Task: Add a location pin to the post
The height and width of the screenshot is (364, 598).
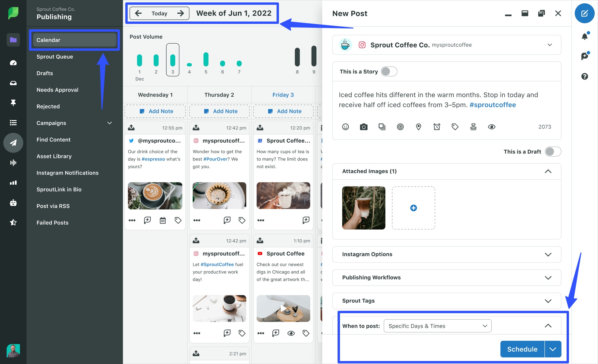Action: 418,127
